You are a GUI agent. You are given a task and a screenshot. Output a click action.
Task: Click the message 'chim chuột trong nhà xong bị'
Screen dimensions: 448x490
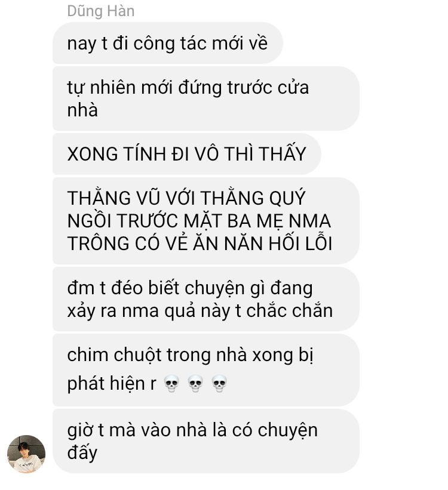click(x=206, y=370)
